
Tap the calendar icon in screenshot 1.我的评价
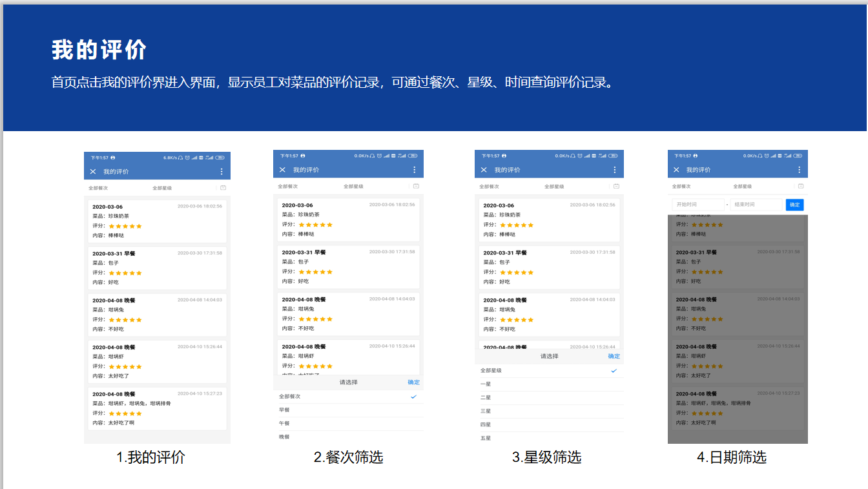pyautogui.click(x=223, y=188)
